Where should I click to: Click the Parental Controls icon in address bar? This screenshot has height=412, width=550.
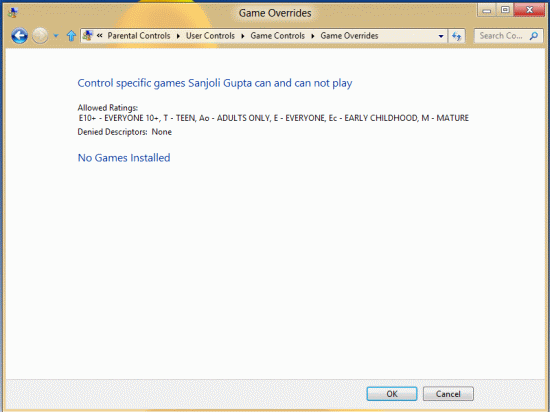[88, 35]
